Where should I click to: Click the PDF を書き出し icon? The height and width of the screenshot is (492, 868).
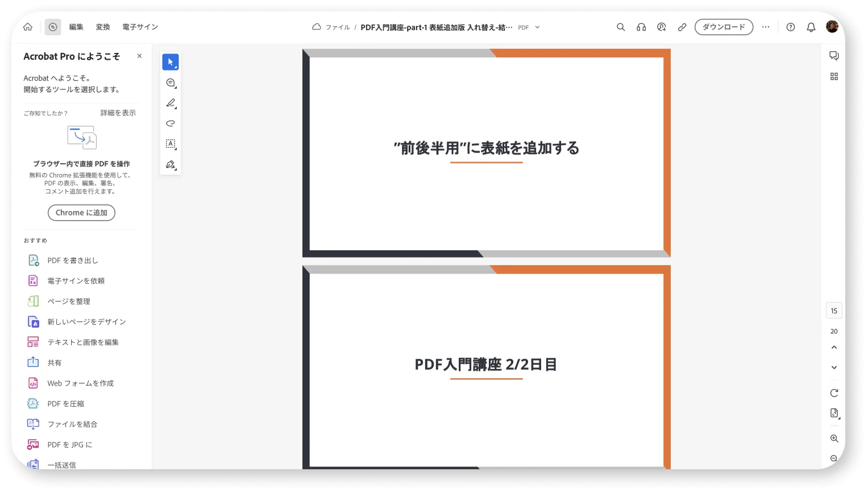tap(34, 261)
